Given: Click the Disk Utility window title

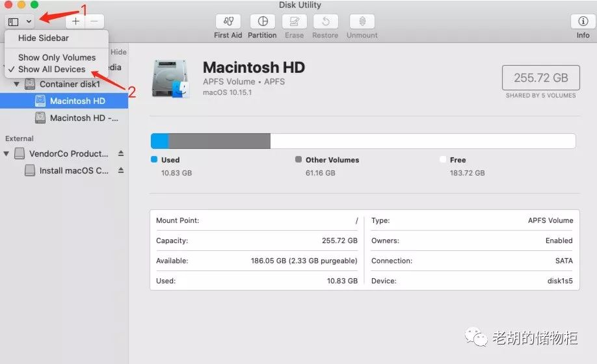Looking at the screenshot, I should tap(300, 5).
